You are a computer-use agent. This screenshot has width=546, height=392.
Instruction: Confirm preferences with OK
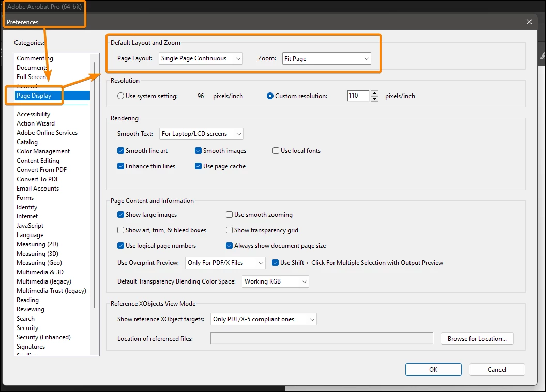[x=433, y=369]
